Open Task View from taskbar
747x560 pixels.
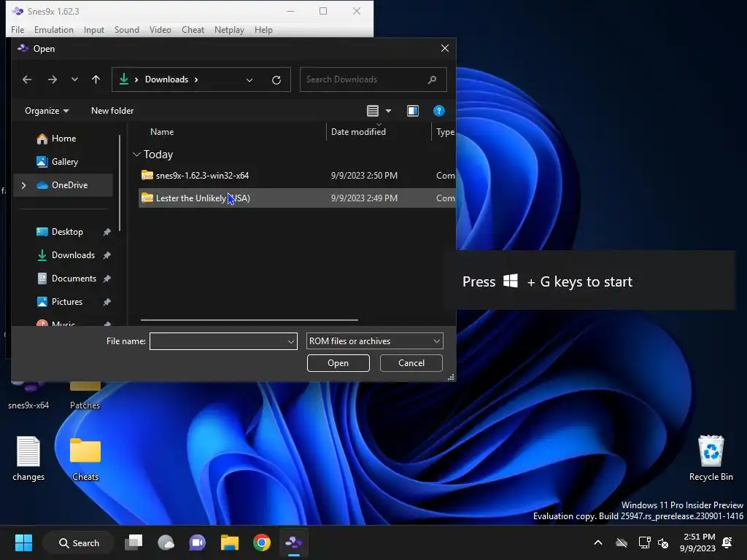(x=134, y=542)
